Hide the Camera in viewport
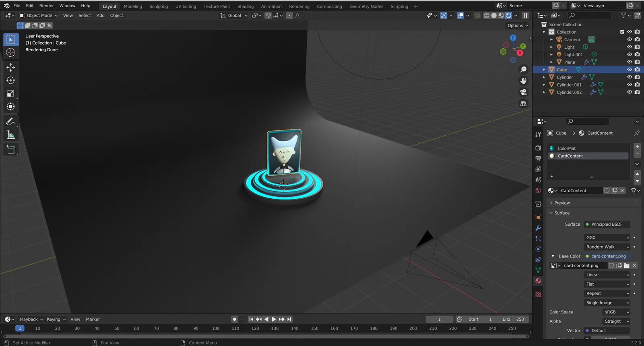This screenshot has width=644, height=346. (x=630, y=39)
